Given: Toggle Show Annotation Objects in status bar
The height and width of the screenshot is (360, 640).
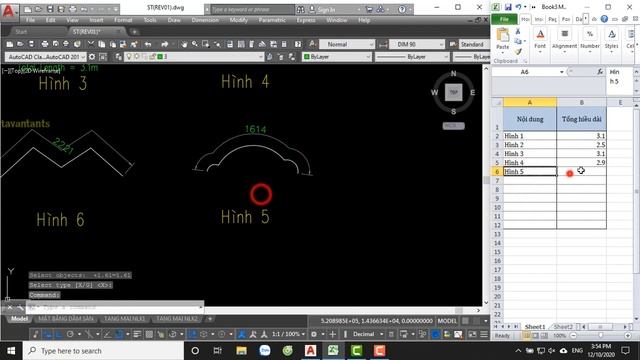Looking at the screenshot, I should 242,334.
